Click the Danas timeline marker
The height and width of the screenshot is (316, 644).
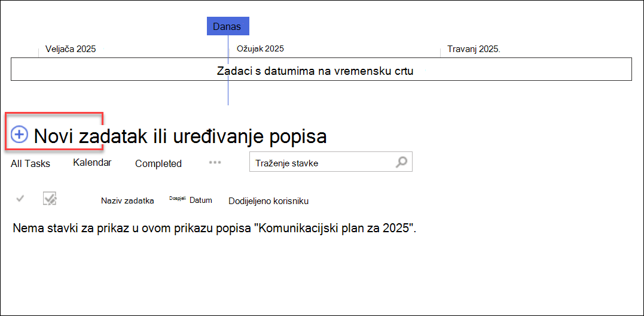pyautogui.click(x=228, y=26)
